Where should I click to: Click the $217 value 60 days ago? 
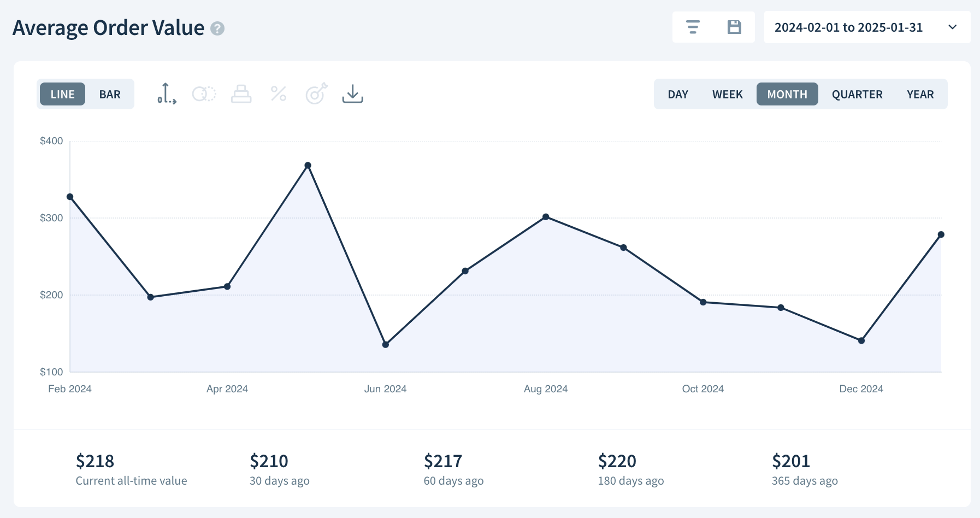point(443,461)
